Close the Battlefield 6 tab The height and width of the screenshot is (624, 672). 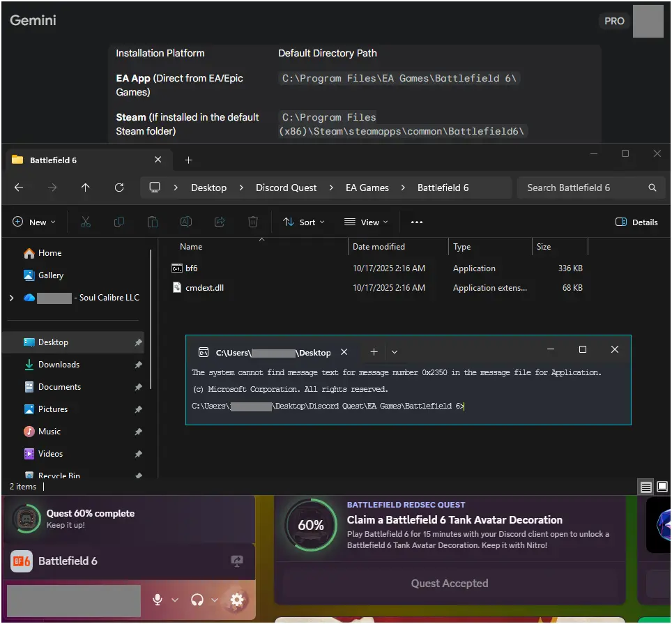coord(158,160)
